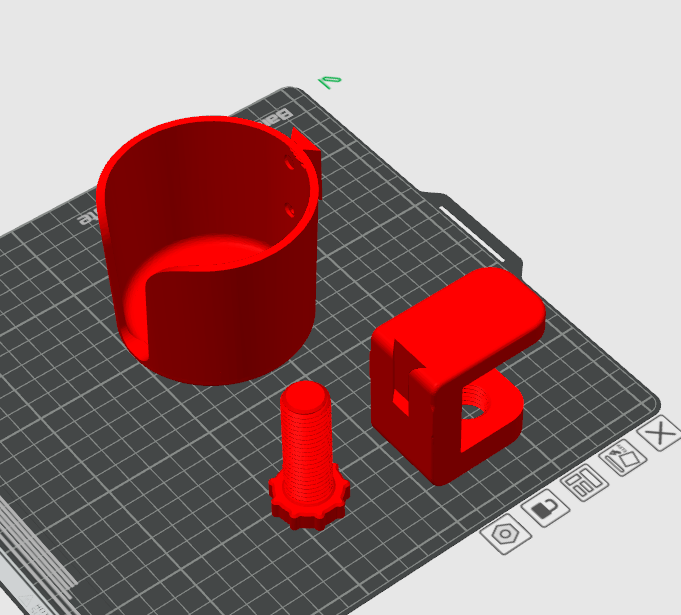Select the red clamp bracket model

point(456,376)
